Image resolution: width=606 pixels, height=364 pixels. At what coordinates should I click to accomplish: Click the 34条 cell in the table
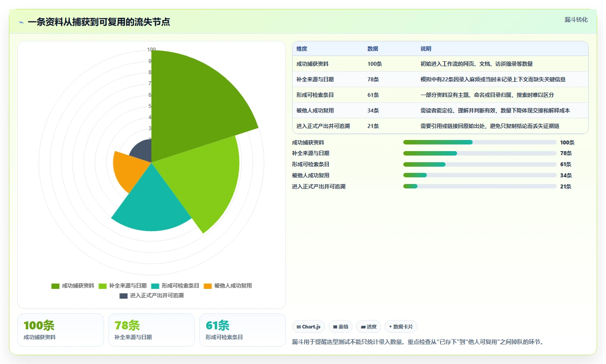pos(373,111)
